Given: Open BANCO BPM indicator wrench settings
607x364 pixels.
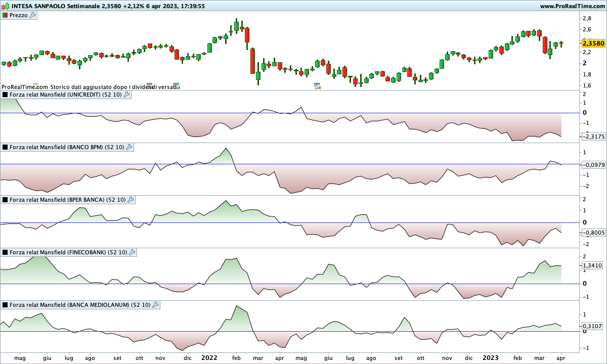Looking at the screenshot, I should point(129,147).
